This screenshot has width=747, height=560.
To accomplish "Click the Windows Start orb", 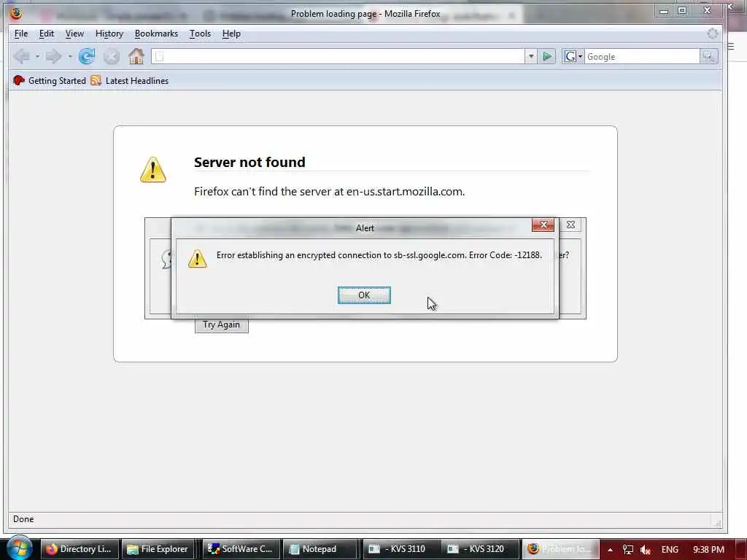I will coord(19,548).
